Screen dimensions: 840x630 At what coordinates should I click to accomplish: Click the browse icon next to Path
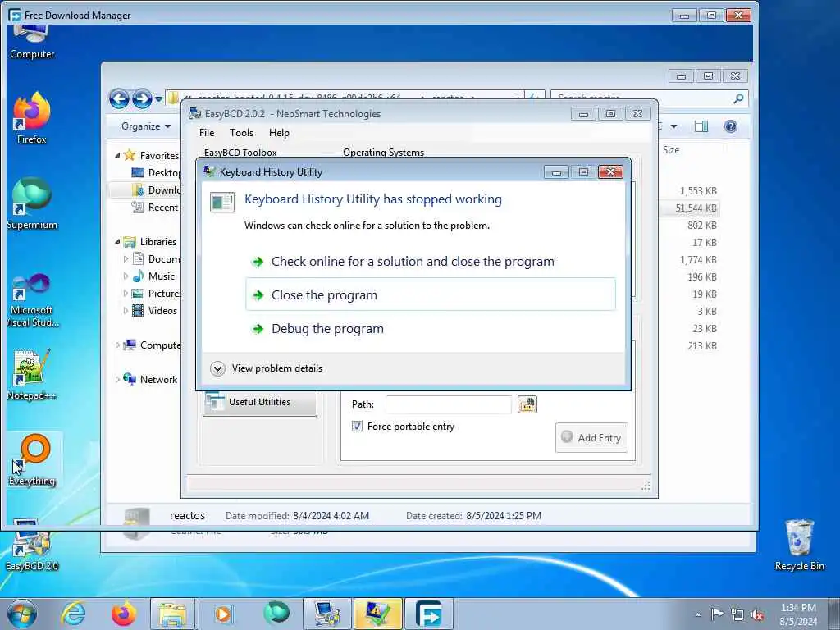coord(527,404)
